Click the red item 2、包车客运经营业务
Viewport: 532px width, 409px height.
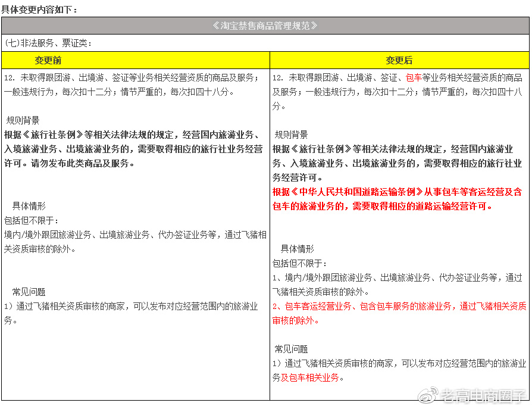(399, 313)
